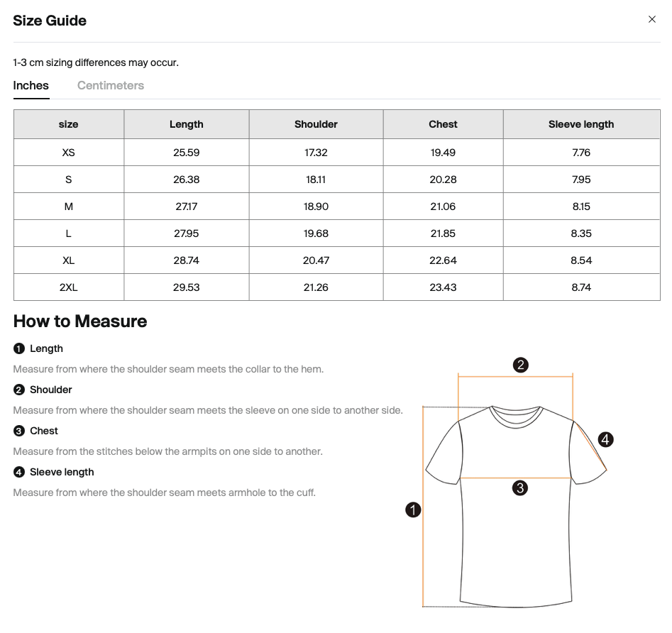Switch to the Centimeters tab
This screenshot has height=633, width=672.
pos(111,86)
